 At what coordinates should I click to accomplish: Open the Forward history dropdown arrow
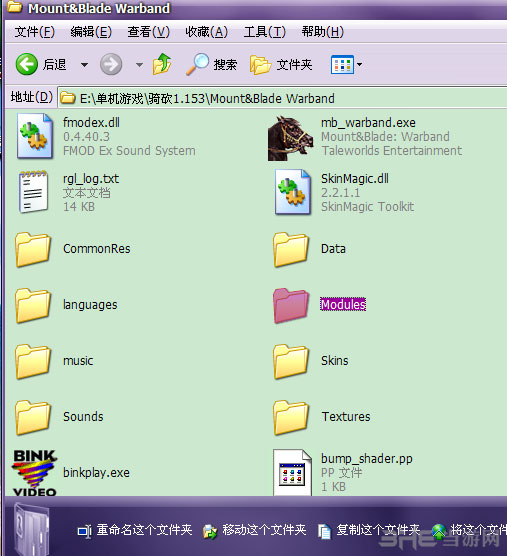point(139,65)
